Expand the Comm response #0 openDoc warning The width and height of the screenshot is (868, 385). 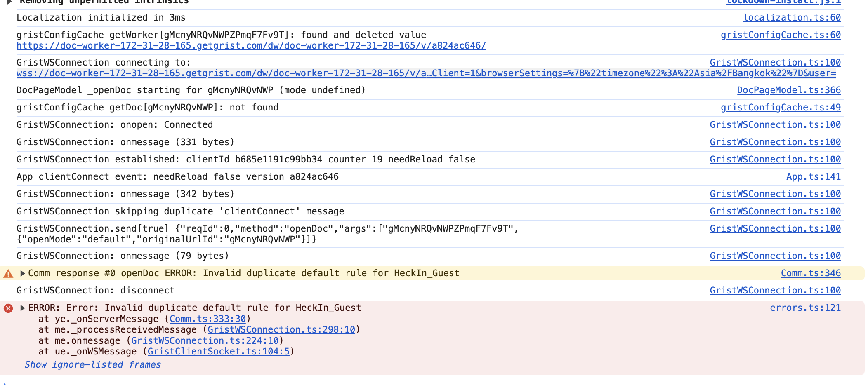tap(23, 273)
